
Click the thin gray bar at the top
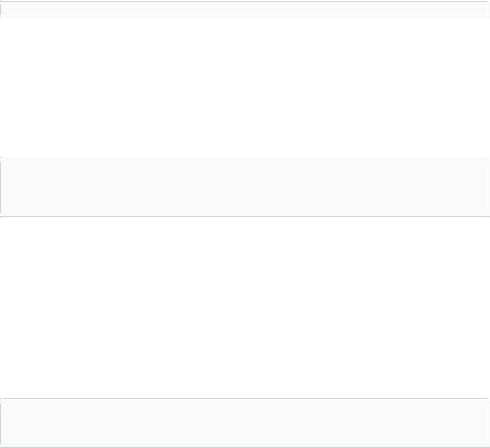tap(245, 10)
